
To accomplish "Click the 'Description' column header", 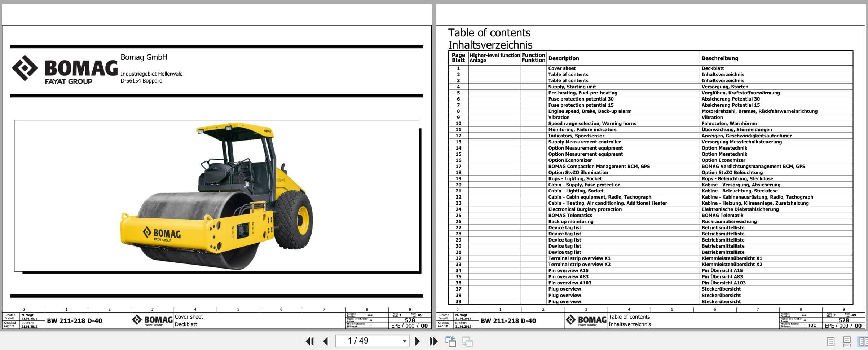I will coord(563,58).
